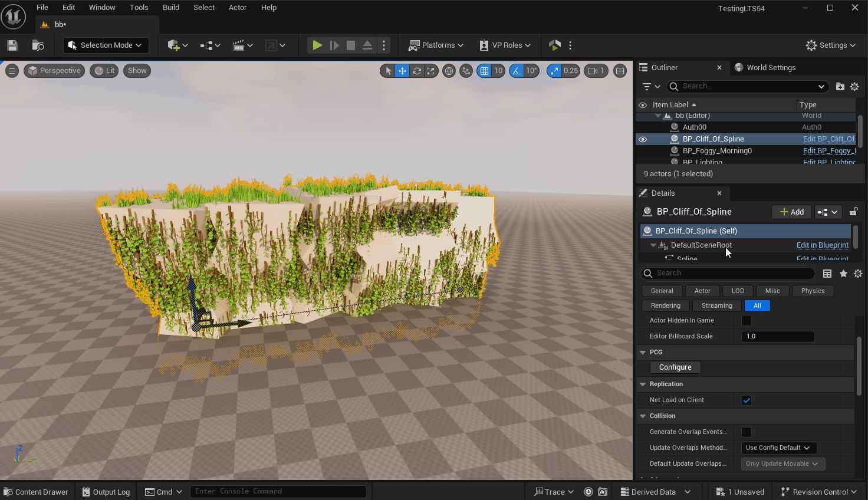868x500 pixels.
Task: Uncheck Net Load on Client
Action: coord(747,400)
